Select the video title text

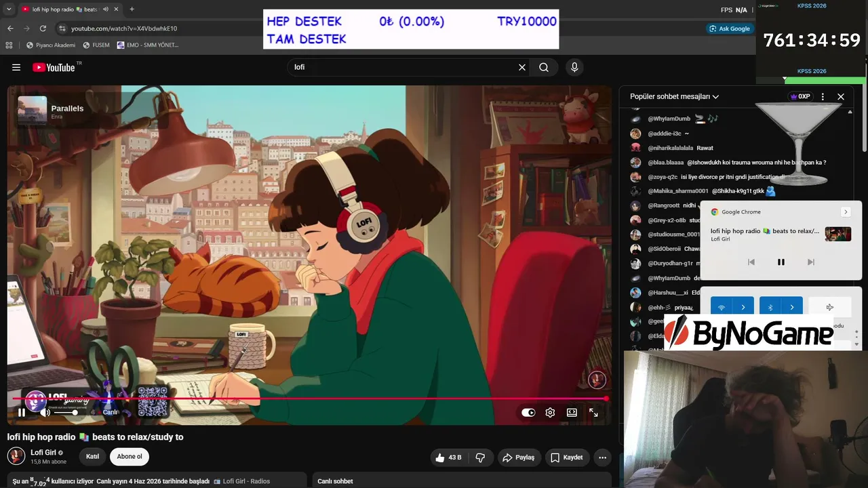(96, 437)
